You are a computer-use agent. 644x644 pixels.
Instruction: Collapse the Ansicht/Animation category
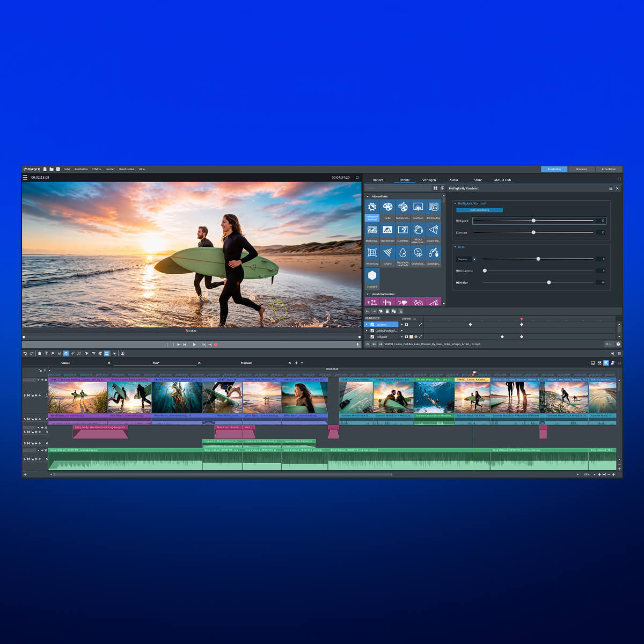tap(368, 294)
